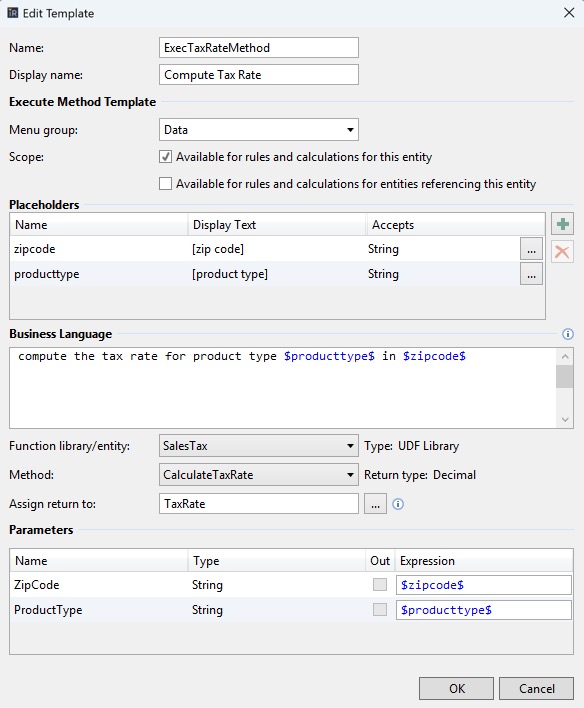The image size is (584, 708).
Task: Click Parameters Type column header
Action: click(276, 560)
